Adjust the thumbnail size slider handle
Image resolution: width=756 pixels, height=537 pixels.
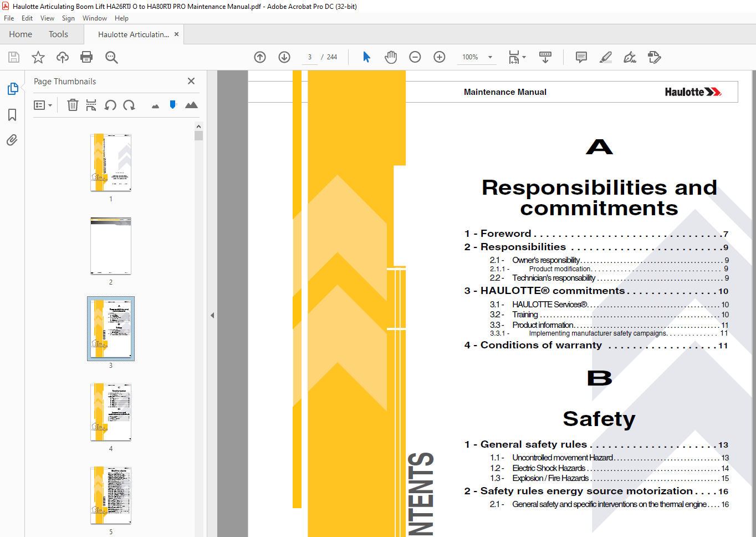coord(173,105)
